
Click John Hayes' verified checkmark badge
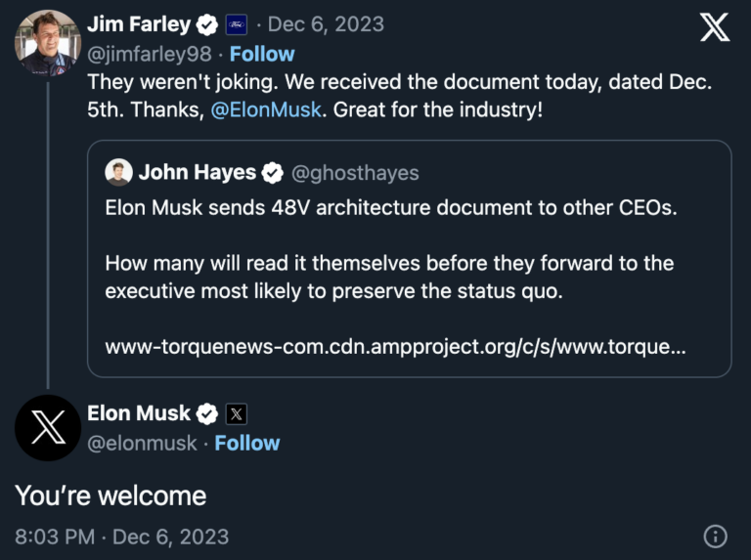pos(273,173)
